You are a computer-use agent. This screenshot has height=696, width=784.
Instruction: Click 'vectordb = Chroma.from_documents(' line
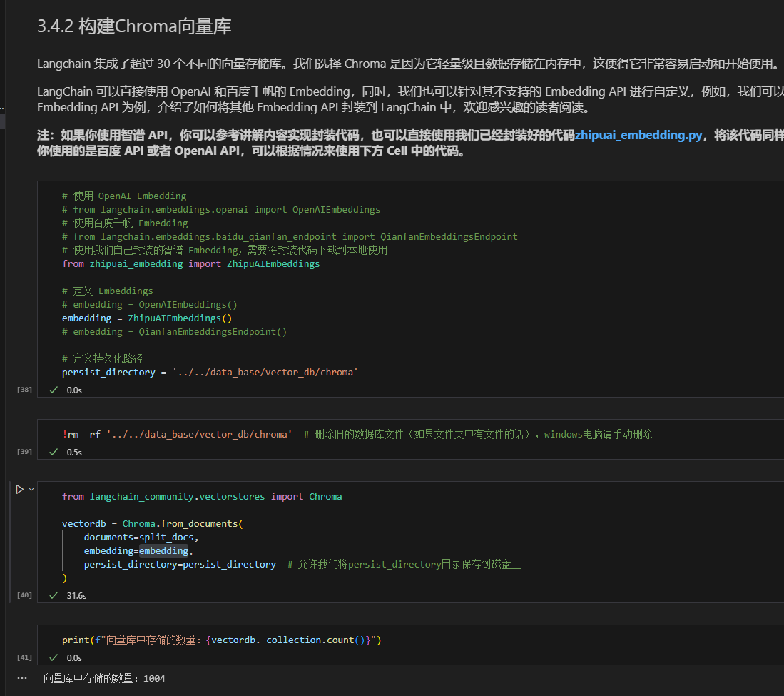point(153,524)
